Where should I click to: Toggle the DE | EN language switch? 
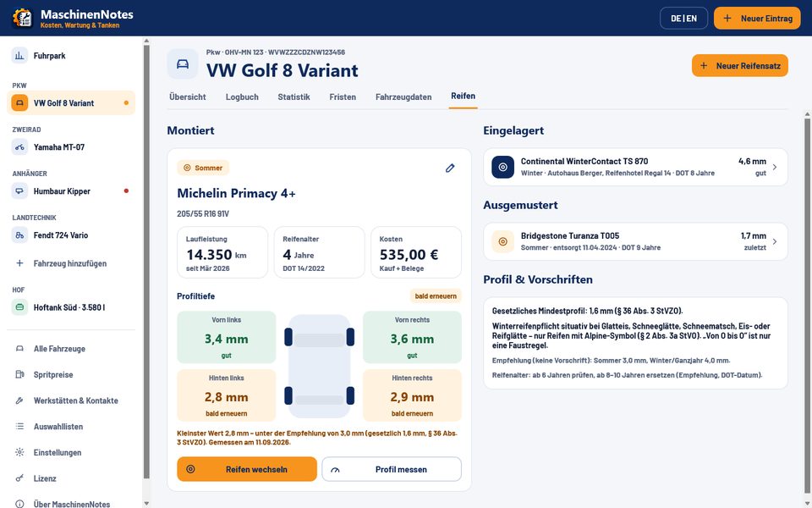683,18
